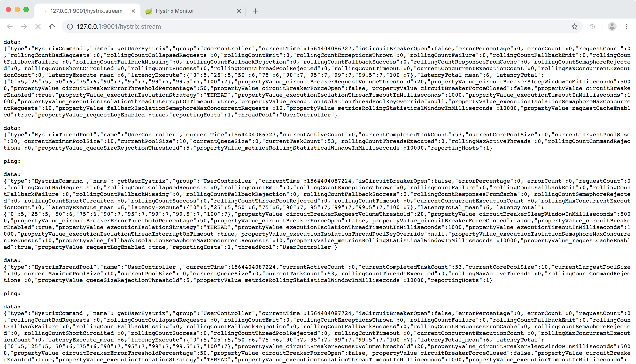
Task: Open the browser home page icon
Action: click(52, 26)
